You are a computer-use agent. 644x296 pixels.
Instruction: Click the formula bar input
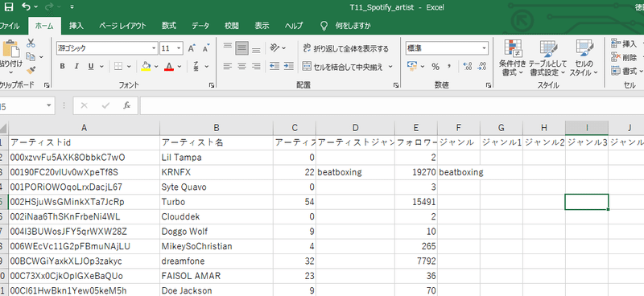392,105
